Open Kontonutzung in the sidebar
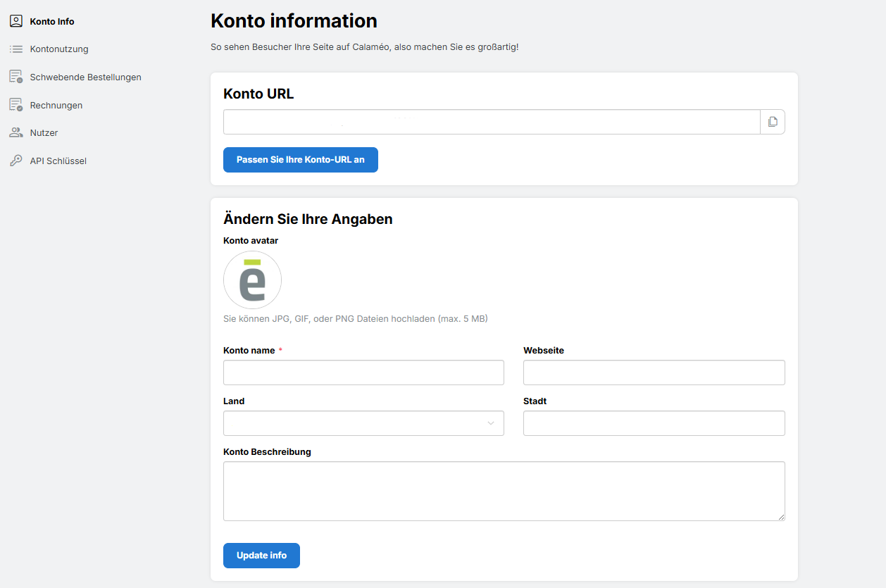This screenshot has height=588, width=886. 59,49
